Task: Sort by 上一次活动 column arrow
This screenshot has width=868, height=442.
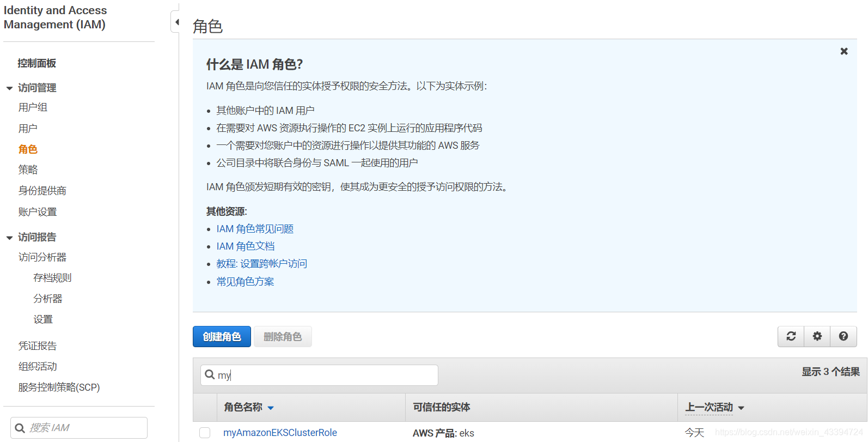Action: click(x=741, y=408)
